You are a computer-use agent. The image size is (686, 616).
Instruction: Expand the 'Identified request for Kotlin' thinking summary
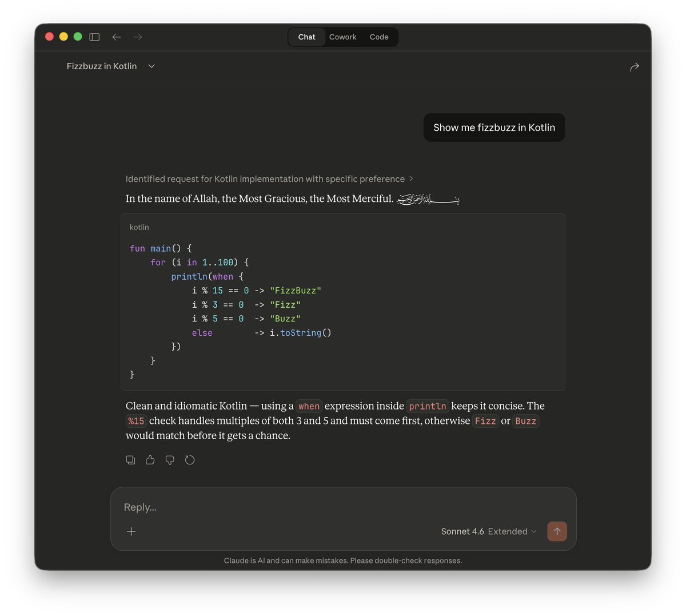269,179
